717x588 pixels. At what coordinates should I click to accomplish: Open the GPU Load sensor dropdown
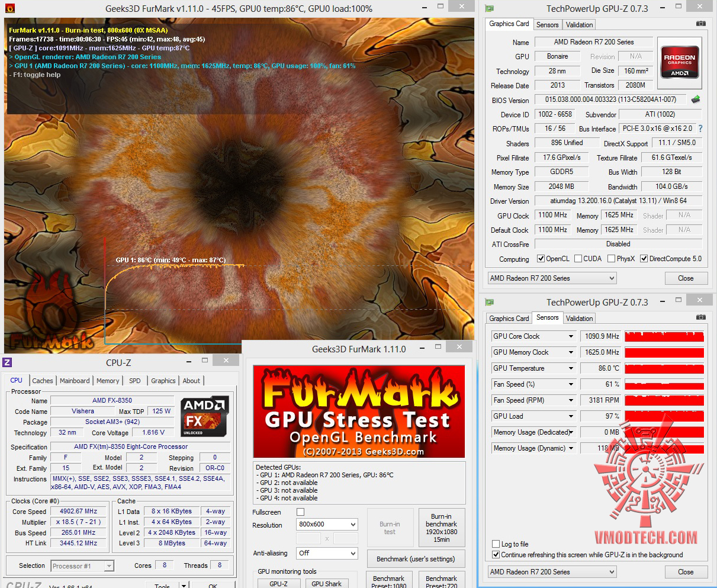pos(571,416)
